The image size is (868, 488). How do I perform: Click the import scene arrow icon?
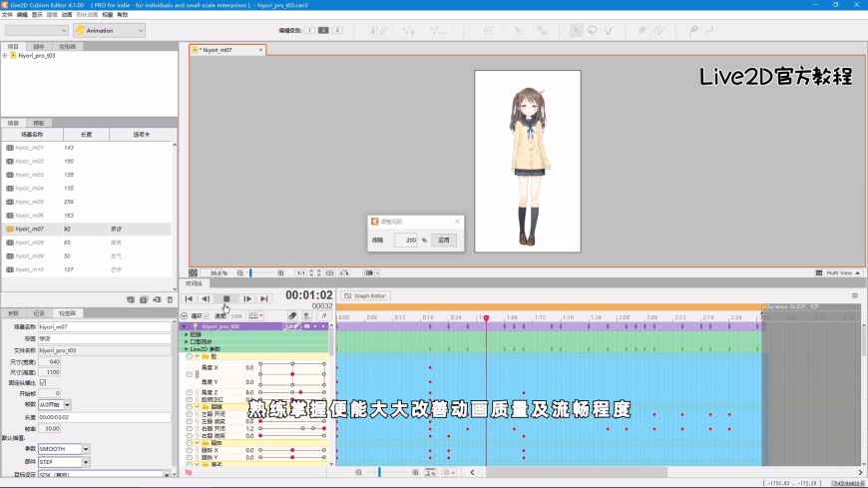(x=157, y=299)
